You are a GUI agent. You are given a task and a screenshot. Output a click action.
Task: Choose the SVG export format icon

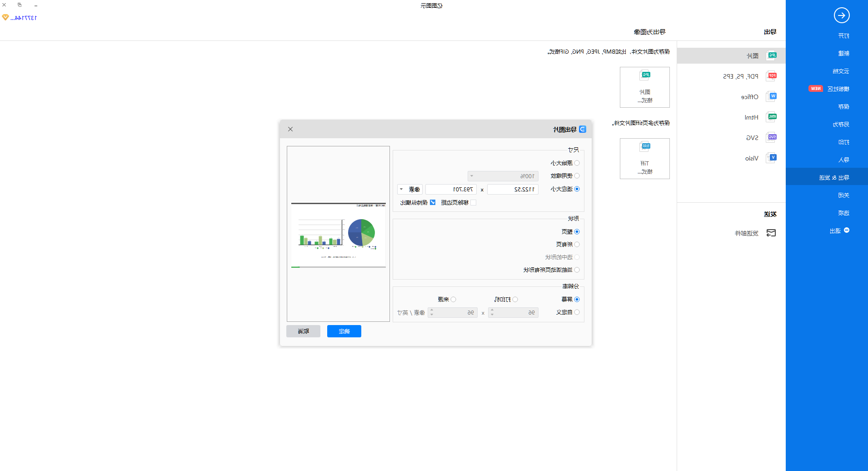[772, 137]
